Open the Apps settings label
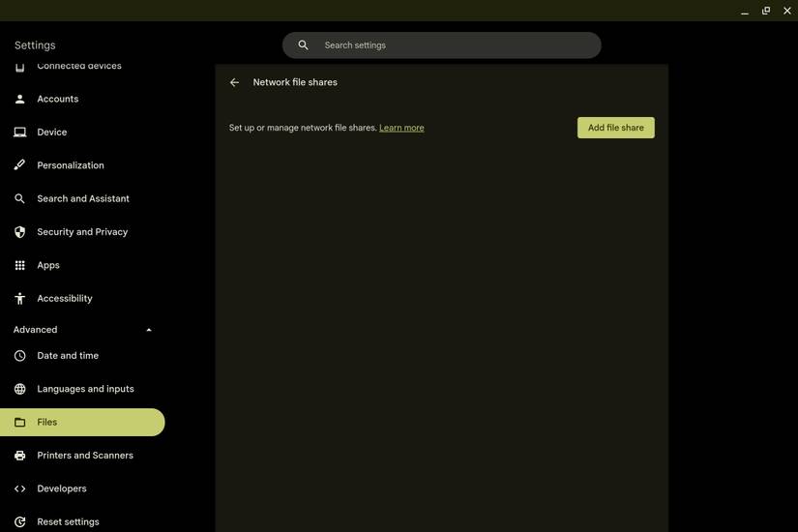Screen dimensions: 798x532 click(48, 265)
